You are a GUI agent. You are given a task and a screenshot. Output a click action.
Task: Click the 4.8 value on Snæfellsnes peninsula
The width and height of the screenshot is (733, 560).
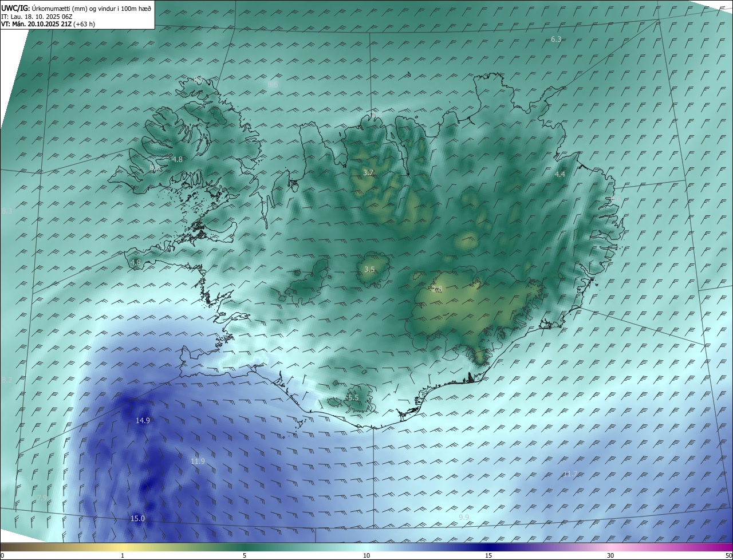136,263
